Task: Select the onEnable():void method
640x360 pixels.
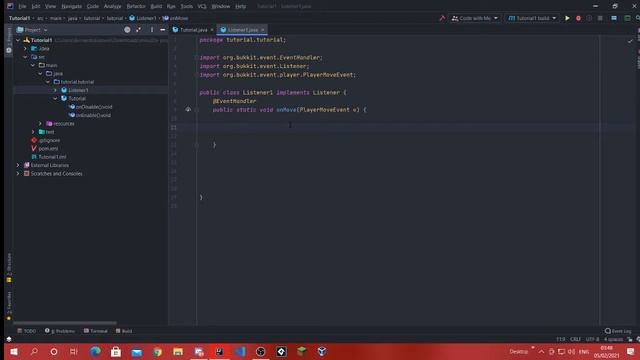Action: tap(90, 115)
